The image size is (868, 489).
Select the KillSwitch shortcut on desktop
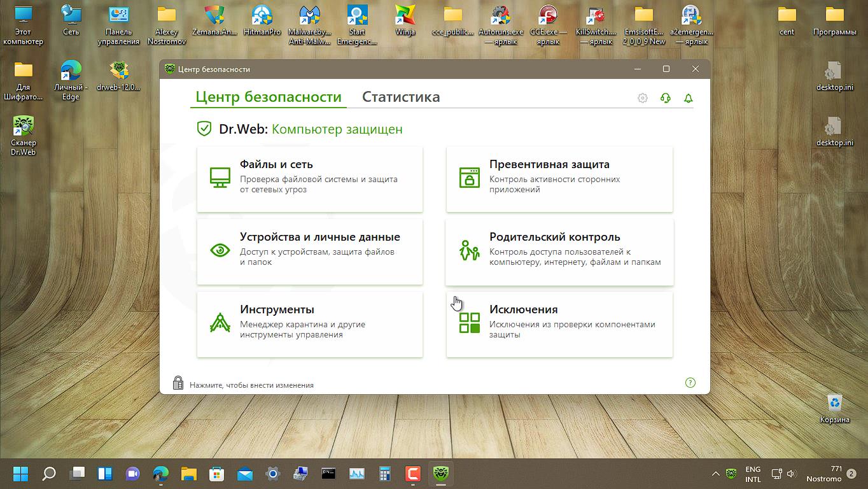tap(596, 25)
